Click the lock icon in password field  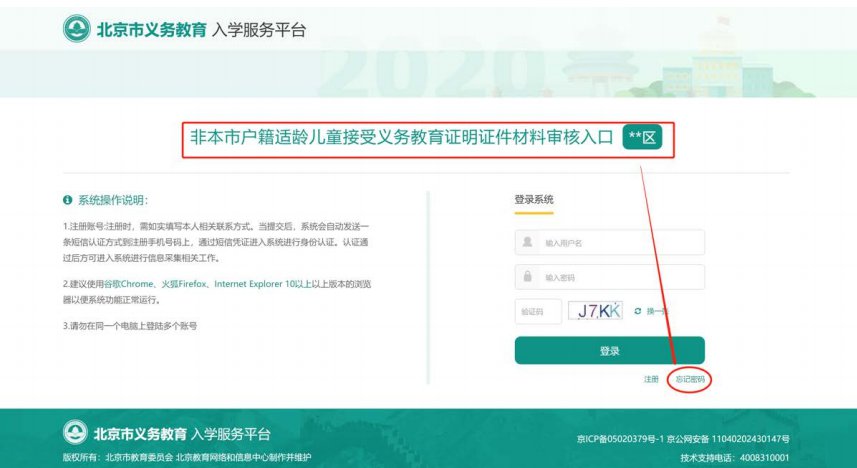pos(527,277)
